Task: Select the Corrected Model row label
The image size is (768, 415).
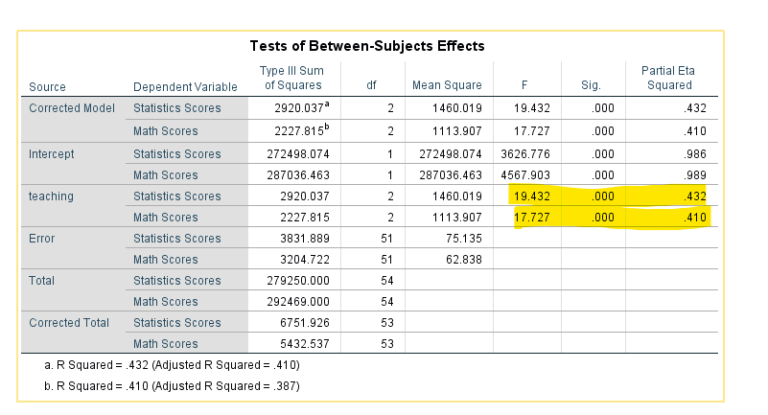Action: point(72,107)
